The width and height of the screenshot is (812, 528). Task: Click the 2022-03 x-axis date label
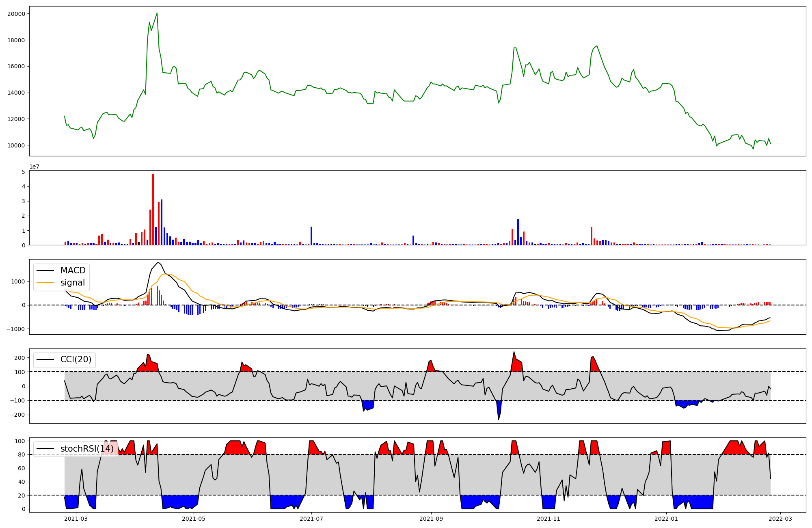780,519
